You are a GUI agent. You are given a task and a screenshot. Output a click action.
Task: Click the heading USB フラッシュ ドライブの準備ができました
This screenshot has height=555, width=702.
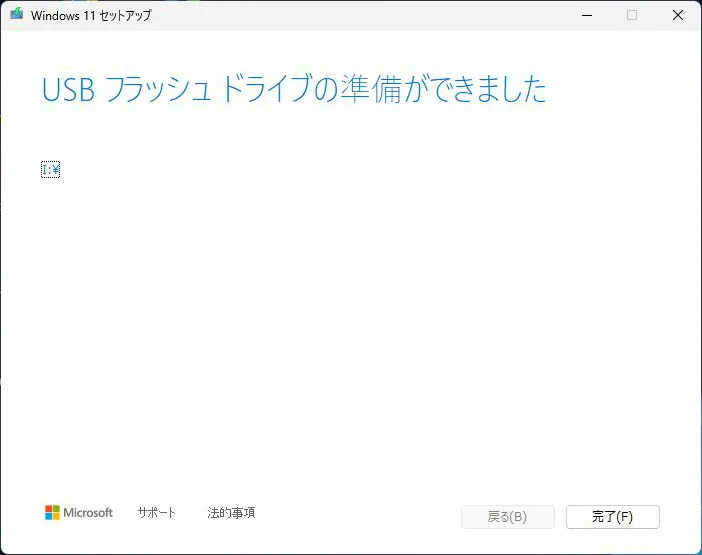(x=294, y=89)
